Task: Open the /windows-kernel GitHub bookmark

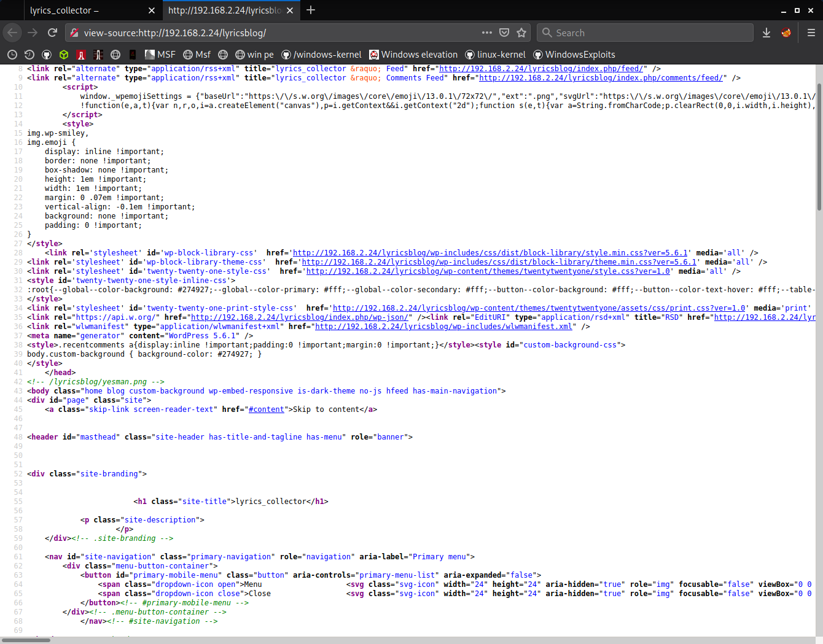Action: click(x=321, y=55)
